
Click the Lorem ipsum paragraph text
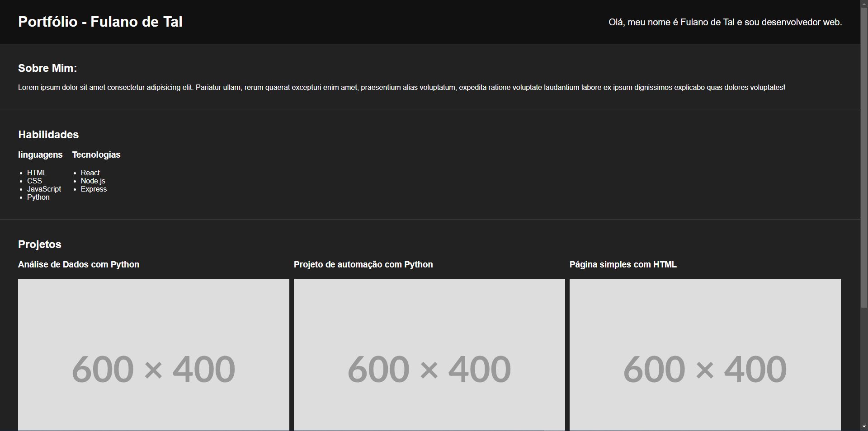click(401, 87)
